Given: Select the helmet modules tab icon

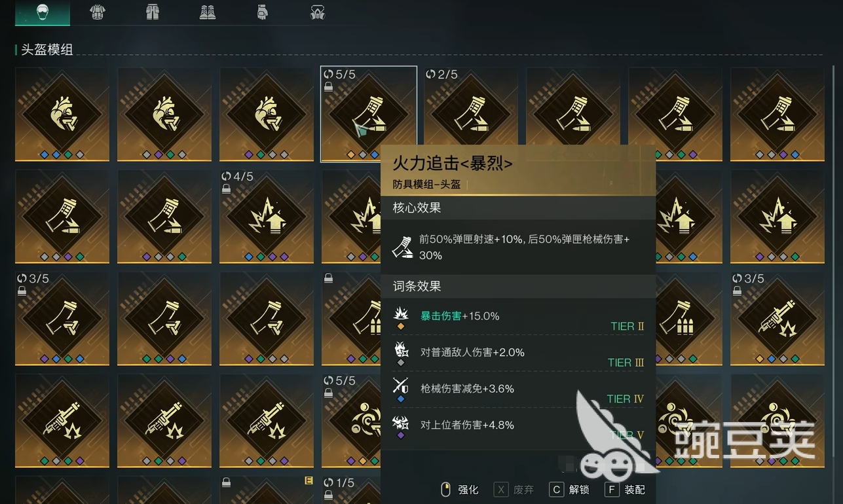Looking at the screenshot, I should [x=42, y=12].
